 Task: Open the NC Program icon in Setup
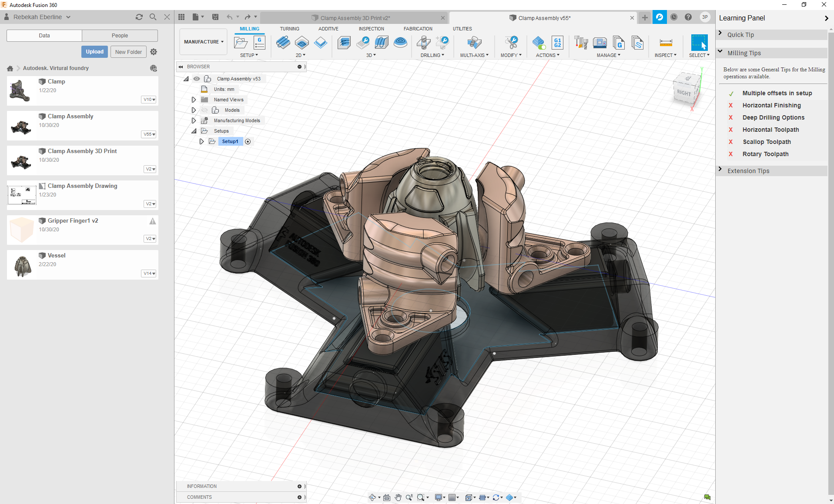[259, 43]
